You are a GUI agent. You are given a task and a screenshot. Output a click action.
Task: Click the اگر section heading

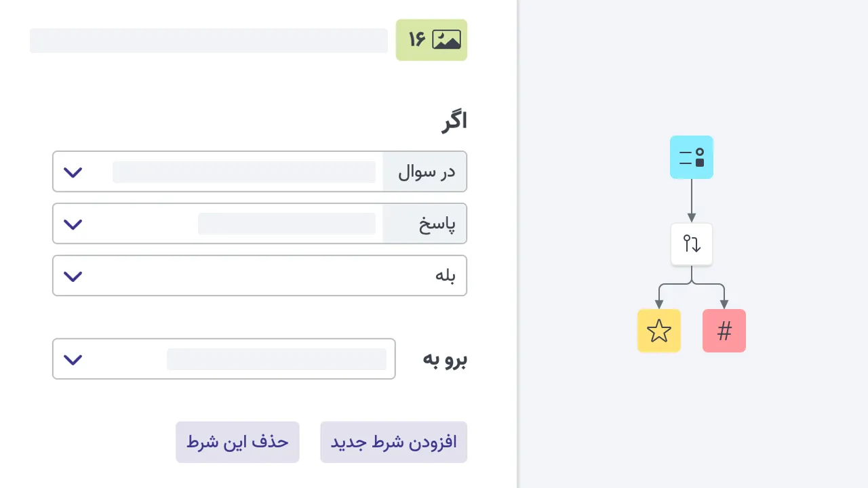[x=453, y=121]
